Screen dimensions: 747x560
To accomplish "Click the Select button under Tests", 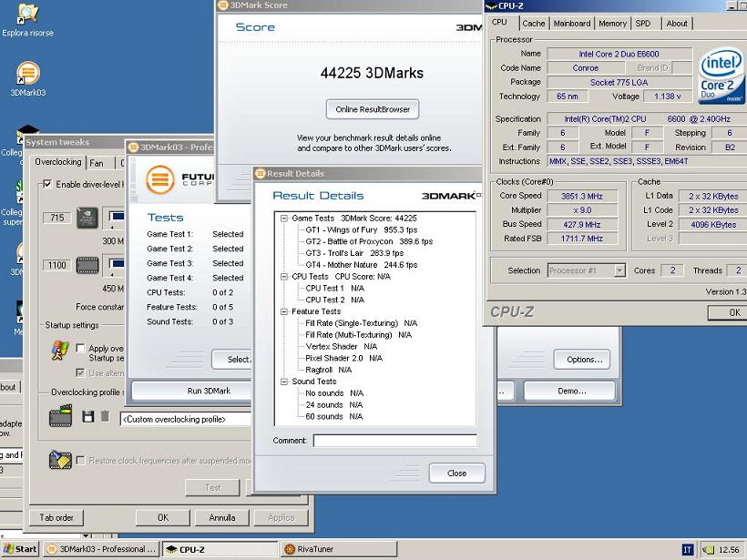I will 231,360.
